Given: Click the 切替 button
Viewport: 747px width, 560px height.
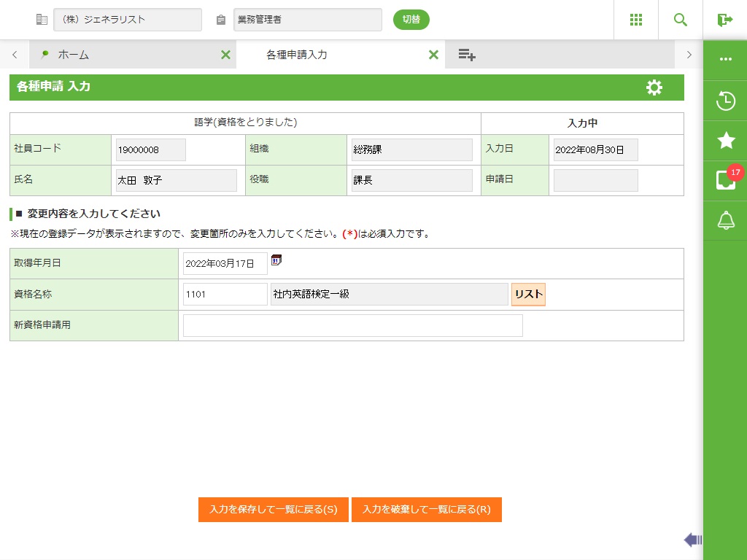Looking at the screenshot, I should click(x=411, y=20).
